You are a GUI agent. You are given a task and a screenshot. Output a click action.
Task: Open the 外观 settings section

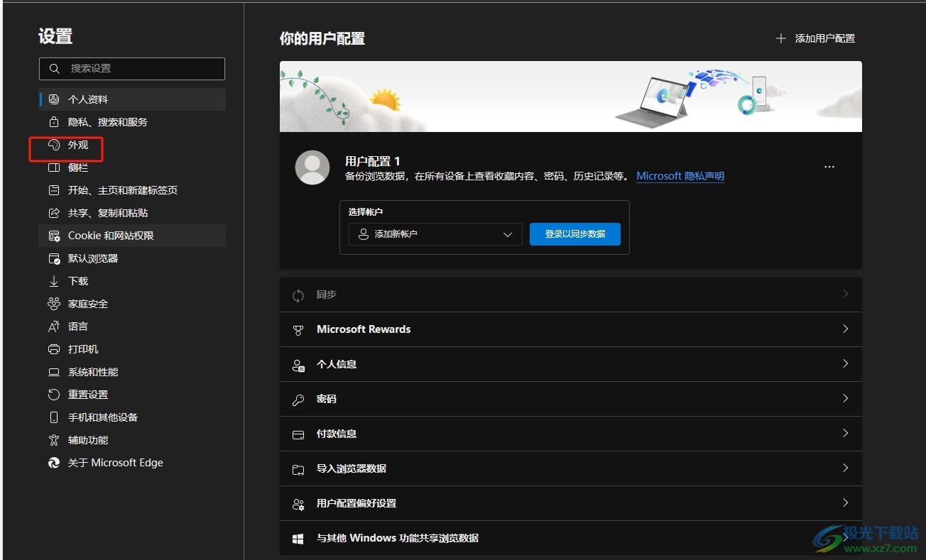(x=132, y=145)
